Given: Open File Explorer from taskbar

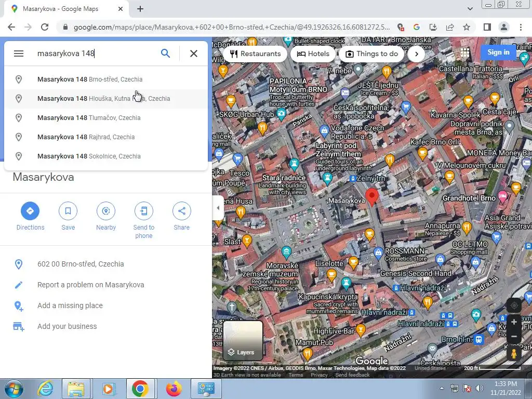Looking at the screenshot, I should point(76,389).
